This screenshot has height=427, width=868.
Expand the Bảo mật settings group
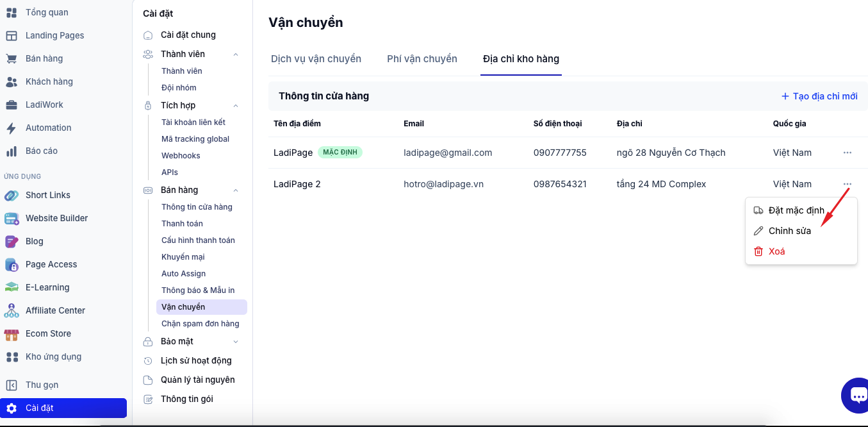[235, 341]
